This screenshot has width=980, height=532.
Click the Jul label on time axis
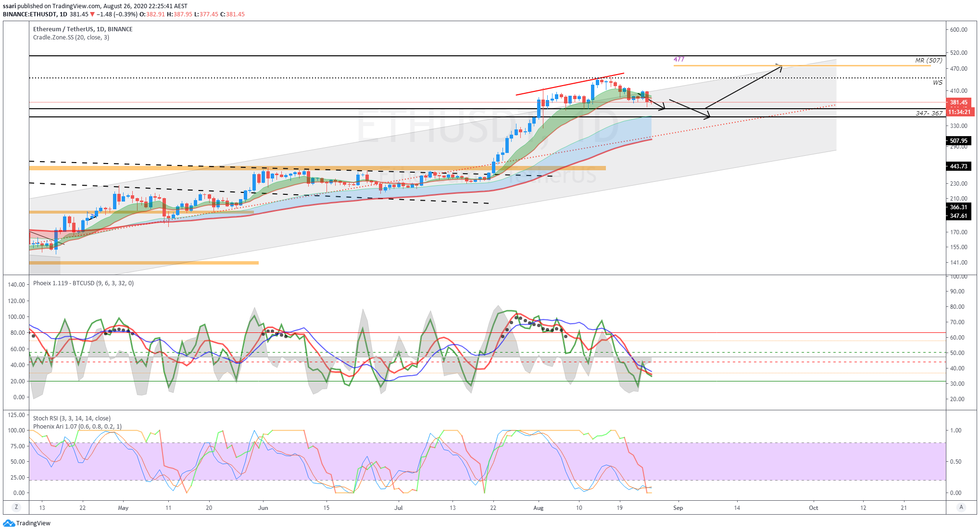398,507
